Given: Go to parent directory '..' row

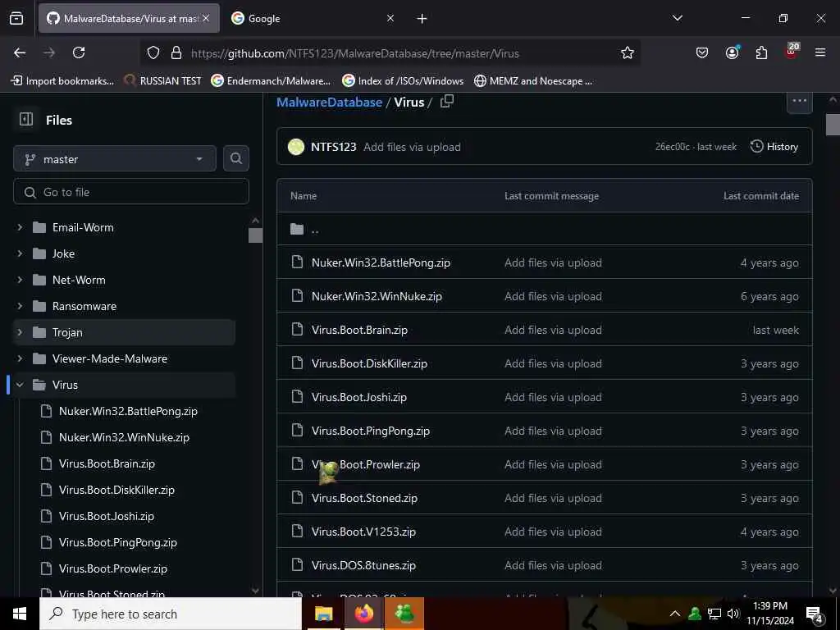Looking at the screenshot, I should point(545,230).
